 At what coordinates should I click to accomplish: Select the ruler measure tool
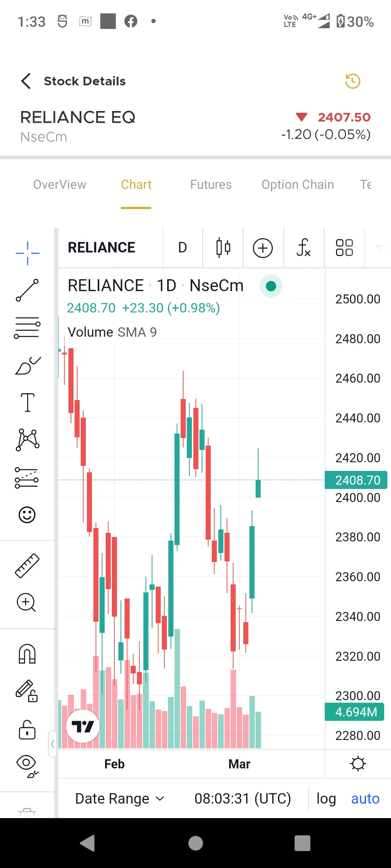[x=27, y=566]
